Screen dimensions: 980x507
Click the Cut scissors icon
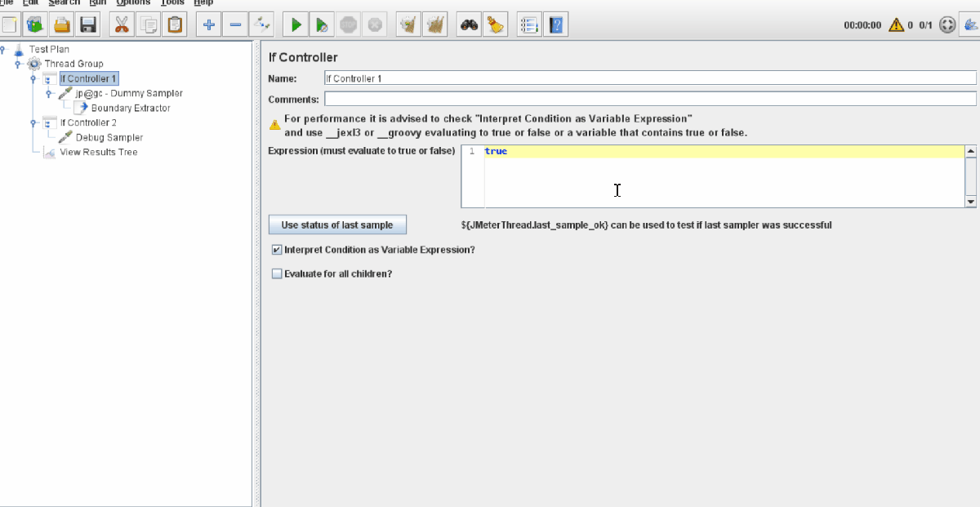(x=121, y=24)
